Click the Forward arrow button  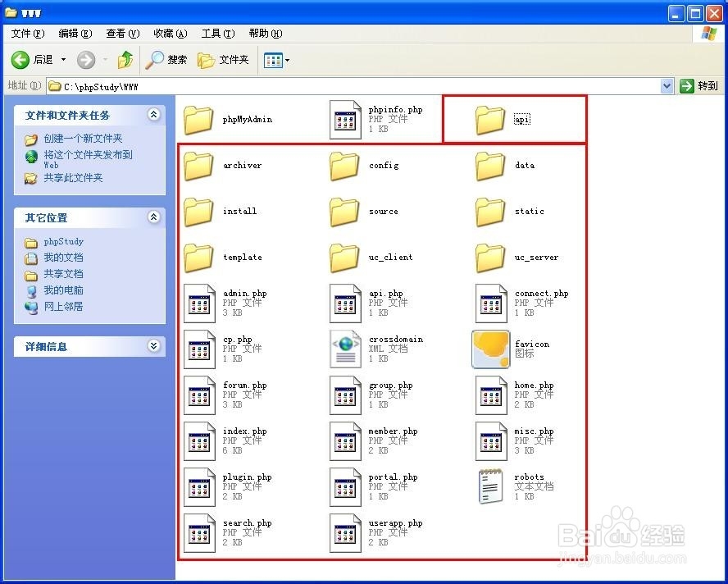tap(86, 60)
